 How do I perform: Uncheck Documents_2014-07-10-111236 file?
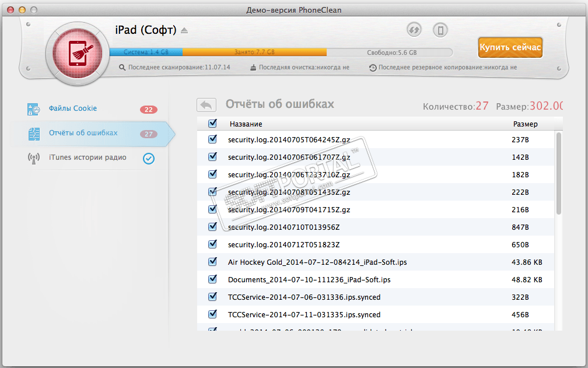[x=212, y=279]
